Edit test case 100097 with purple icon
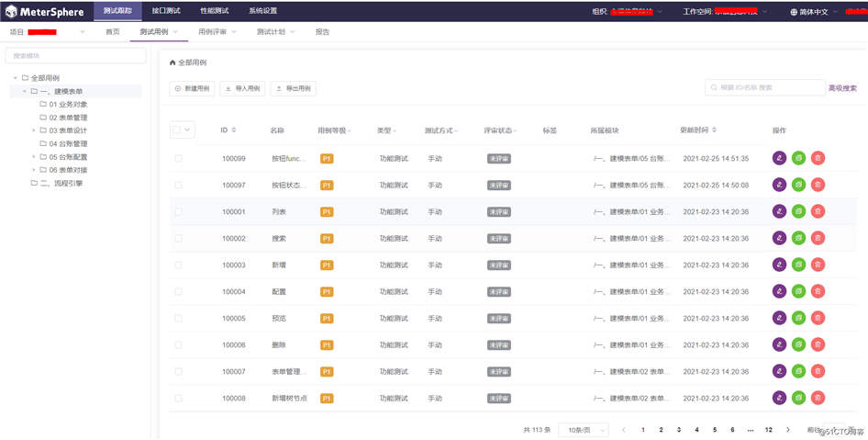The width and height of the screenshot is (868, 440). click(x=779, y=185)
